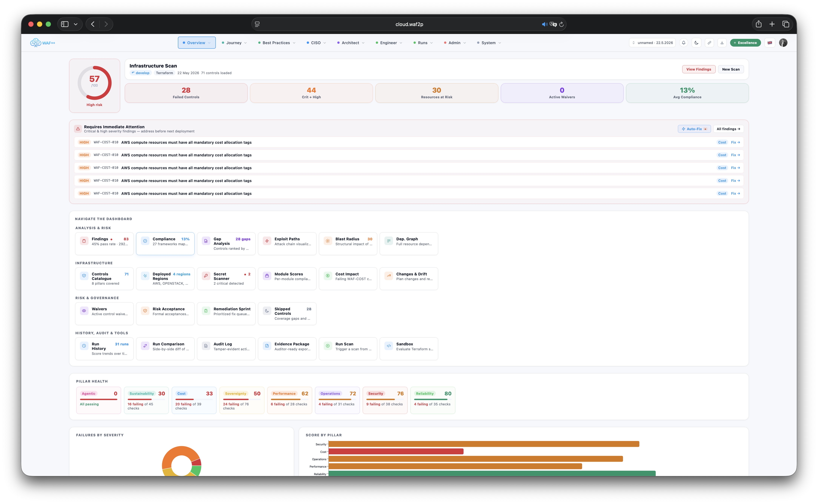This screenshot has height=504, width=818.
Task: Open the user profile avatar
Action: (x=783, y=43)
